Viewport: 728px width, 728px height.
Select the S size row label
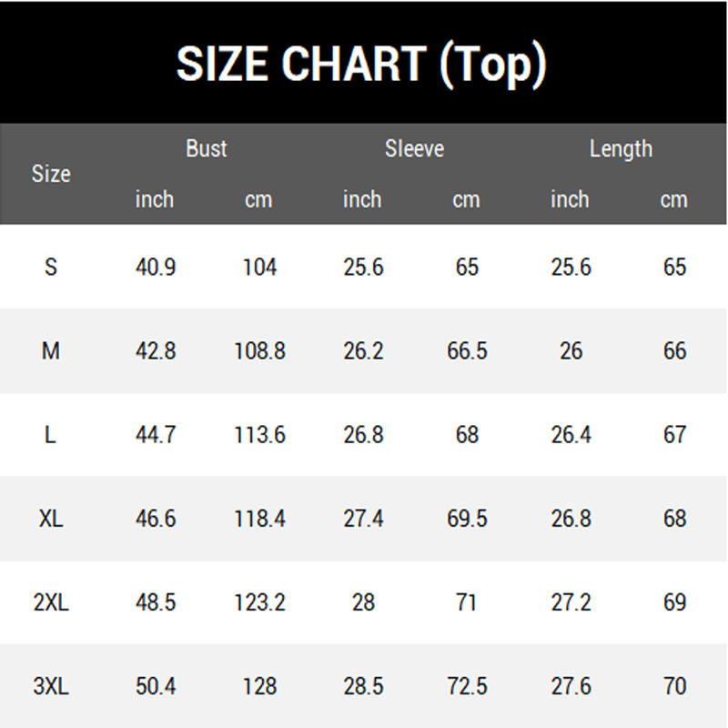pyautogui.click(x=51, y=267)
